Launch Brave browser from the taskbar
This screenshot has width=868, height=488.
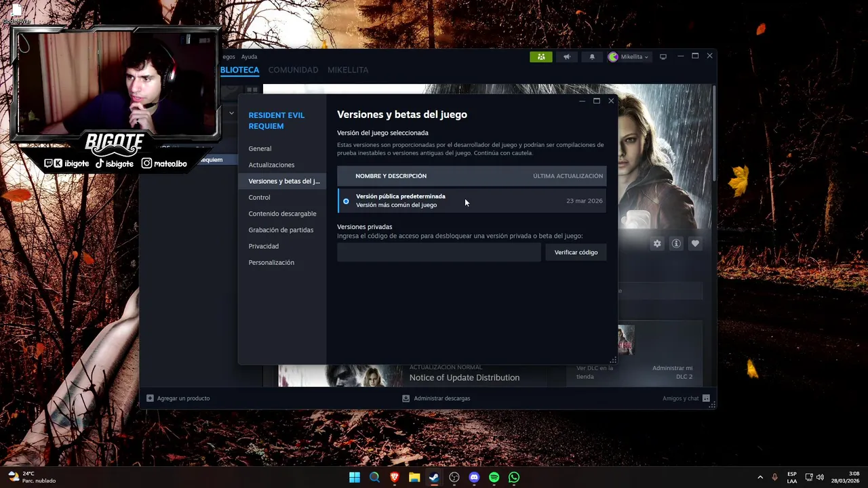coord(394,477)
